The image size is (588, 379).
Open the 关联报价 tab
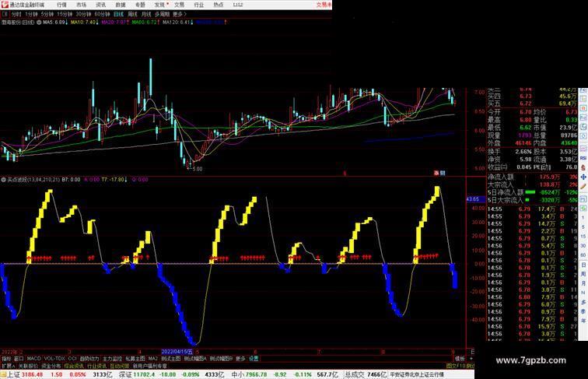tap(28, 366)
